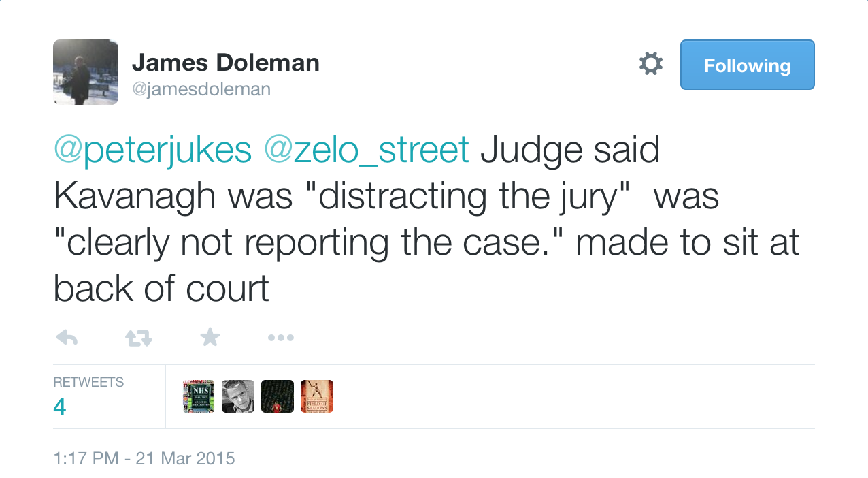Image resolution: width=868 pixels, height=478 pixels.
Task: Toggle the blue Following button
Action: [747, 65]
